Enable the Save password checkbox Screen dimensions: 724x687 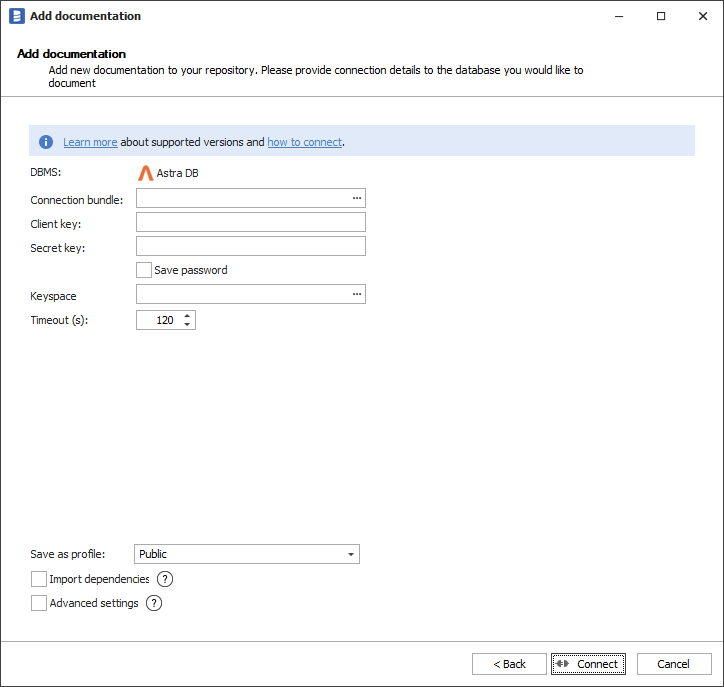pos(144,270)
